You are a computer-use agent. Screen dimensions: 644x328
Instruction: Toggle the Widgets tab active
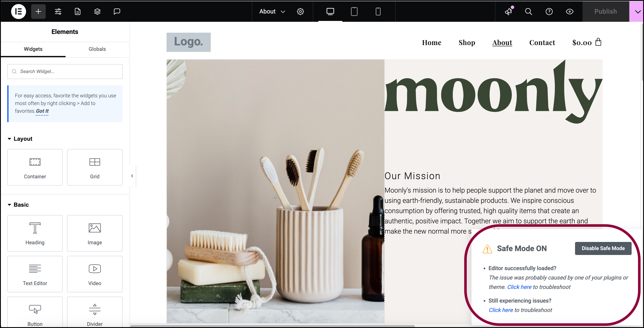[x=33, y=49]
